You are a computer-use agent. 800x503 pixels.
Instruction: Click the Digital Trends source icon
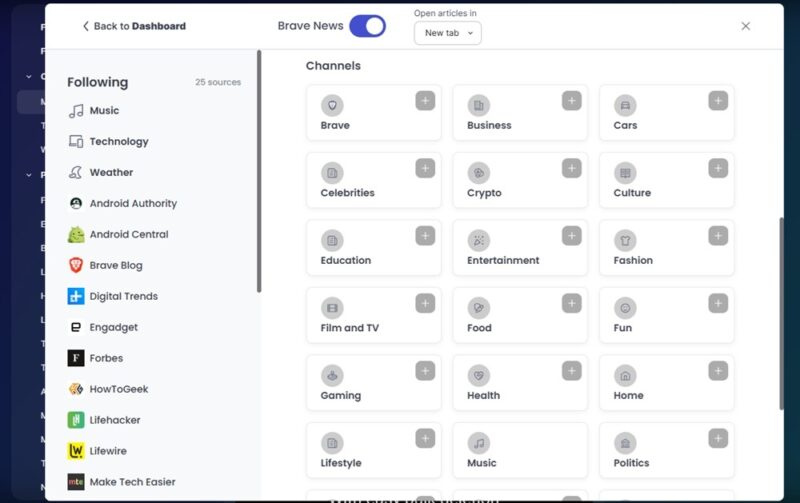coord(76,296)
